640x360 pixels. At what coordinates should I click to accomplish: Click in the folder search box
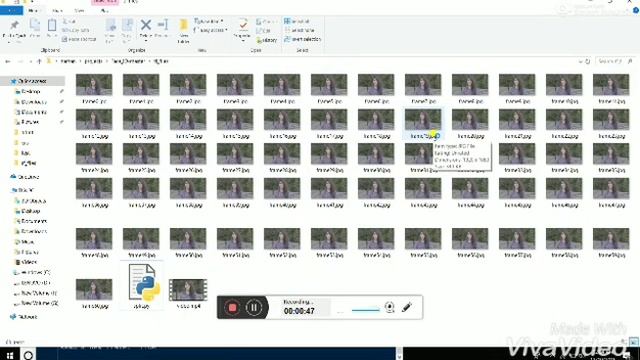(x=614, y=61)
